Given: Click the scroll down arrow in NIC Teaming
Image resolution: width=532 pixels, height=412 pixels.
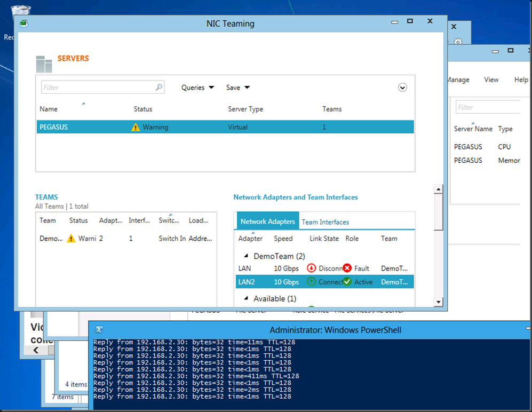Looking at the screenshot, I should pos(439,302).
